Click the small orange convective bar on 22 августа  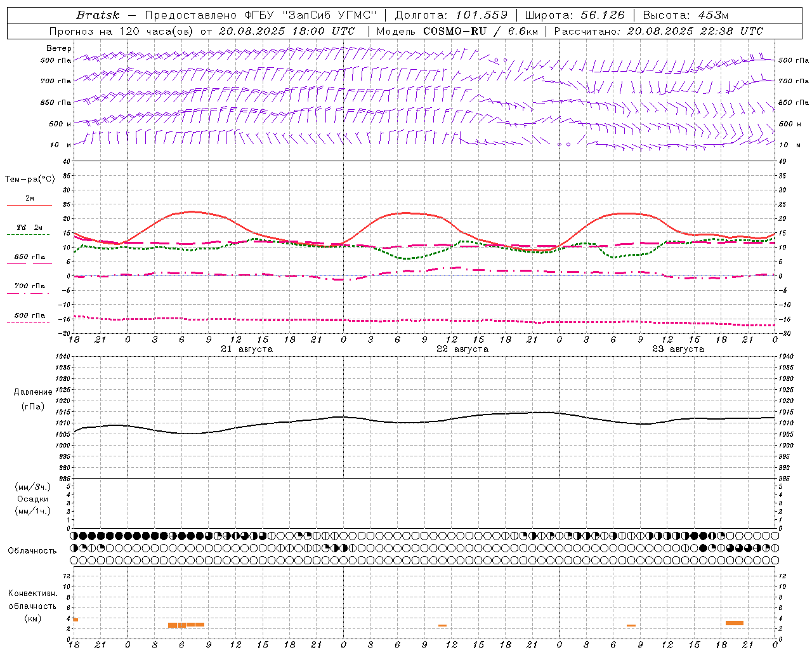(442, 626)
